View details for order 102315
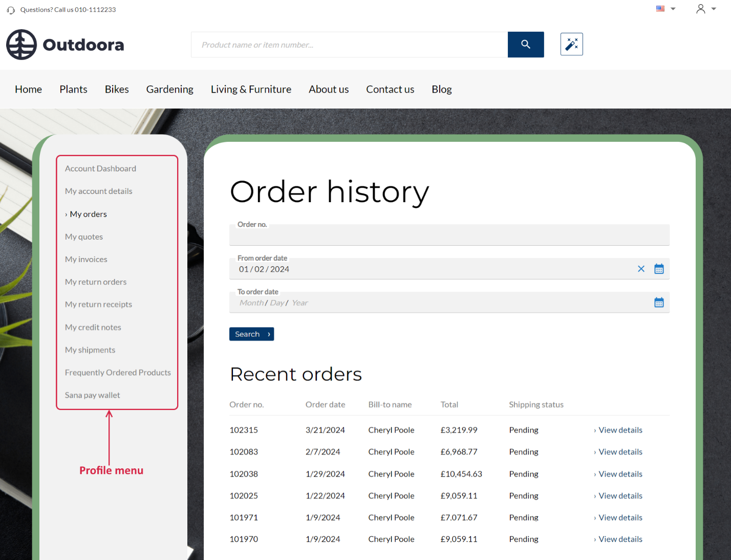This screenshot has height=560, width=731. click(620, 430)
